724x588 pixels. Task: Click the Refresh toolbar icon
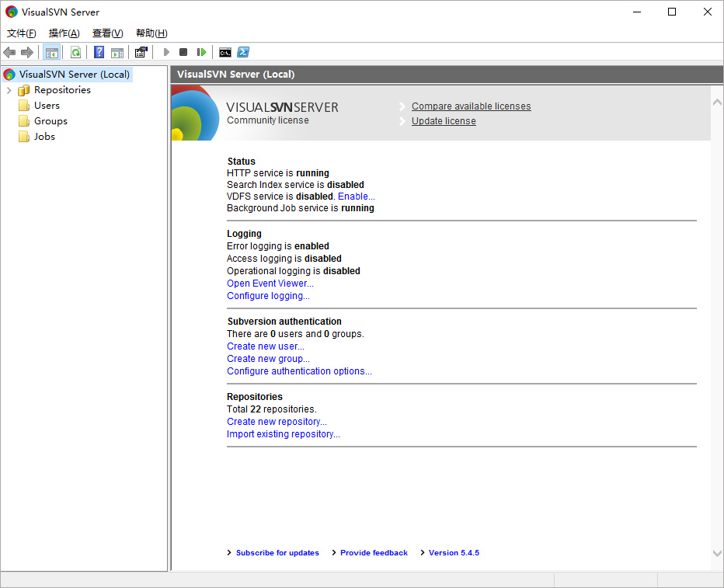pos(75,52)
